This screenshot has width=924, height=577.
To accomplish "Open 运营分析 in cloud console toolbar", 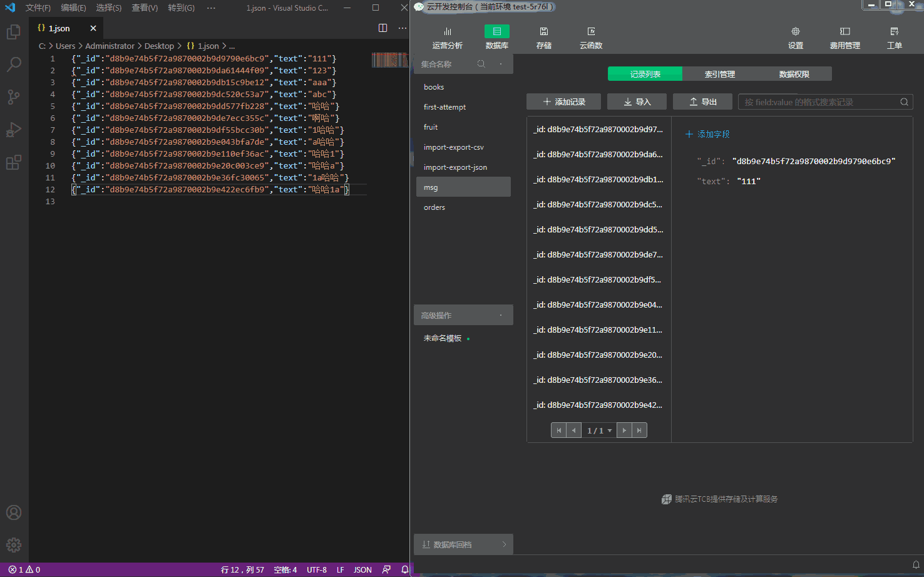I will [448, 38].
